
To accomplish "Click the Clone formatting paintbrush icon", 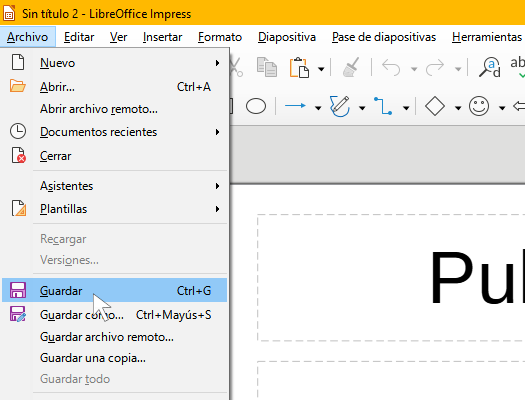I will 351,67.
